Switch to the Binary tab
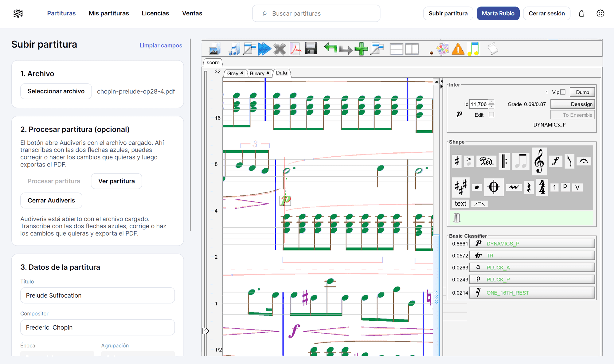 257,73
